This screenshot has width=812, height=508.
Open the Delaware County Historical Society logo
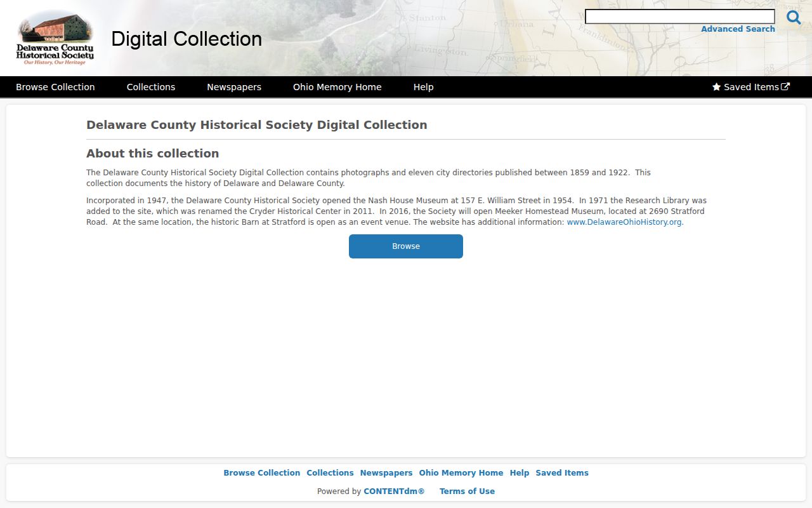click(x=55, y=38)
